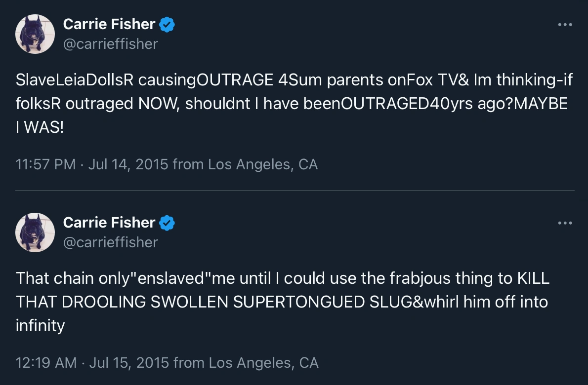Open more options on the 11:57 PM tweet
This screenshot has height=385, width=588.
tap(565, 25)
